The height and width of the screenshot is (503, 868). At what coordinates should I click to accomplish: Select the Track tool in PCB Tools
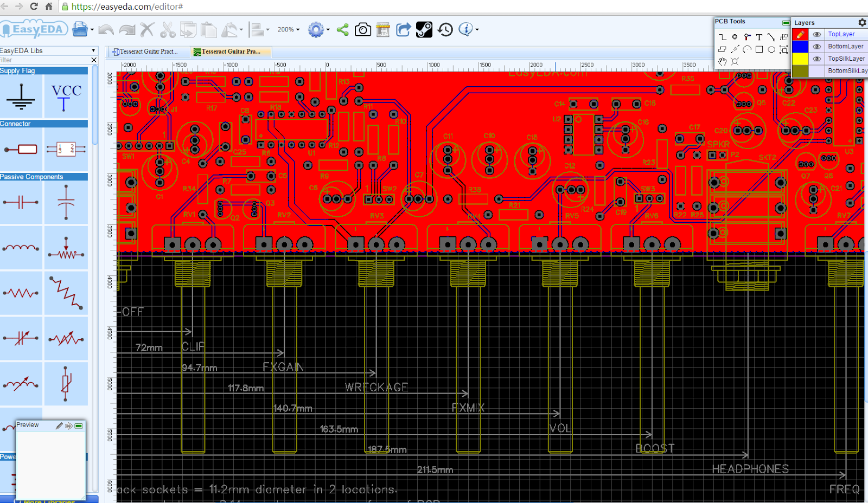point(722,37)
